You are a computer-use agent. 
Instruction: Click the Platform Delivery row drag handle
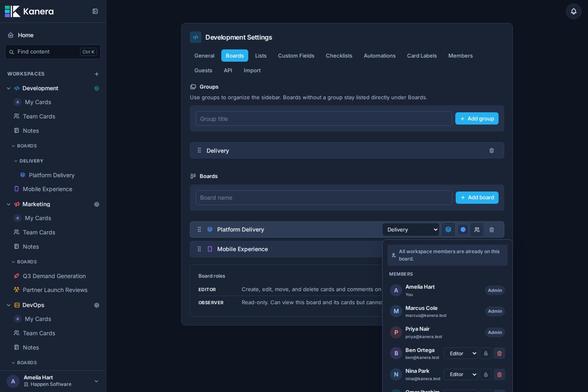click(199, 229)
